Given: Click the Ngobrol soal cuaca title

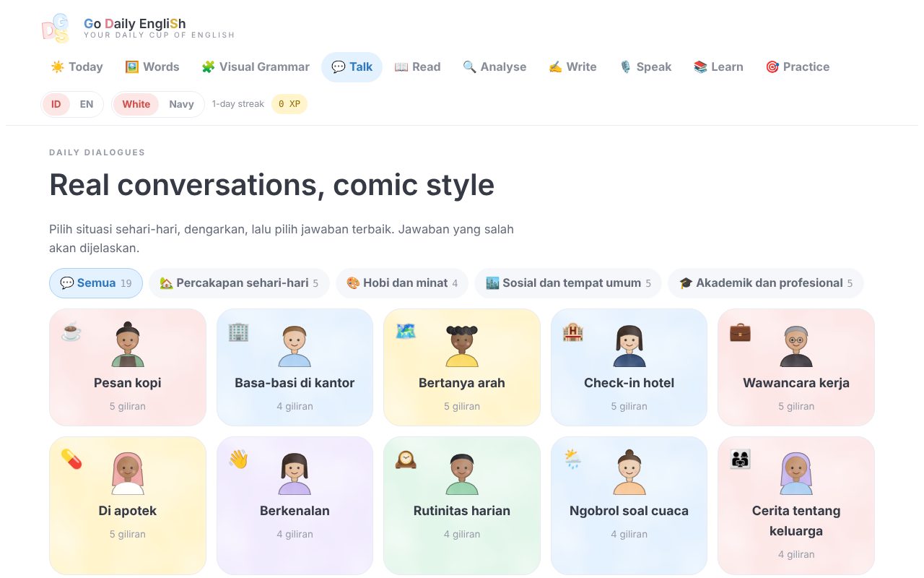Looking at the screenshot, I should coord(629,511).
